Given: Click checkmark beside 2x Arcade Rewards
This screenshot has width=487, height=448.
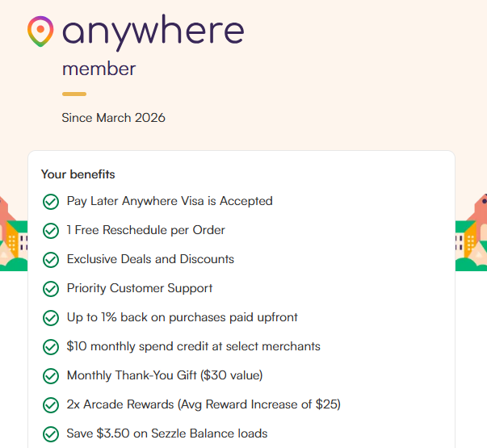Looking at the screenshot, I should pos(51,405).
